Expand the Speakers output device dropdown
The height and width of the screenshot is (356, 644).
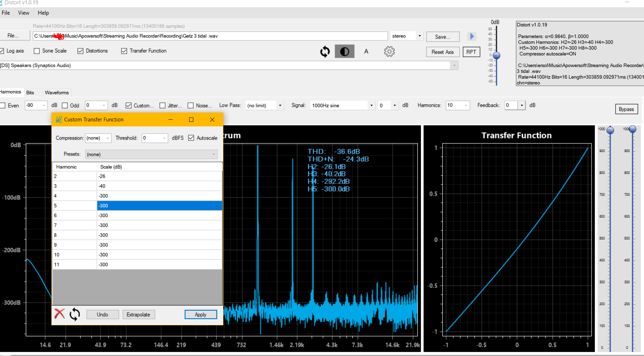tap(454, 65)
